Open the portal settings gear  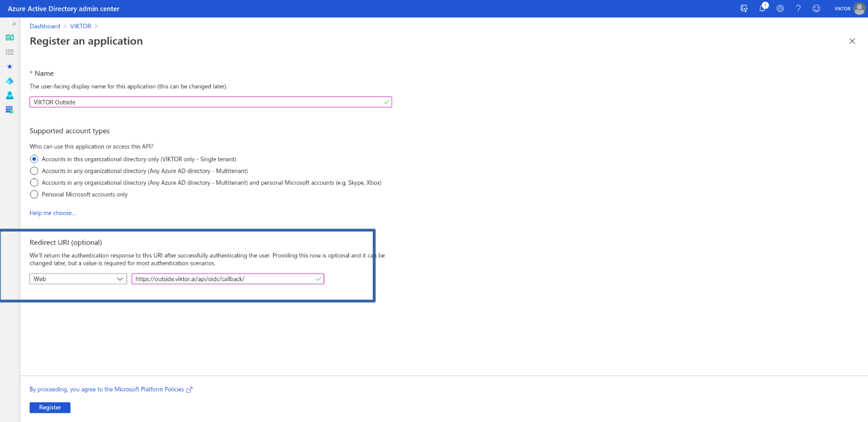(x=780, y=9)
